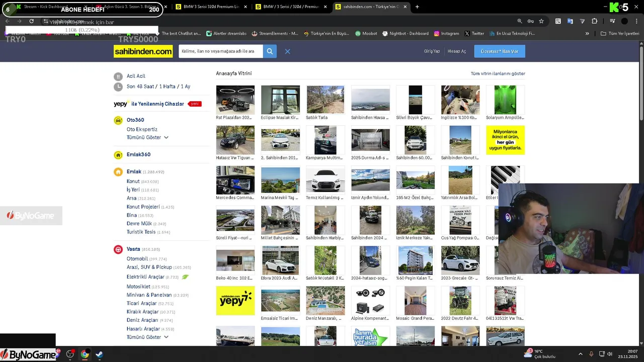The image size is (644, 362).
Task: Click Ücretsiz İlan Ver button
Action: [x=500, y=51]
